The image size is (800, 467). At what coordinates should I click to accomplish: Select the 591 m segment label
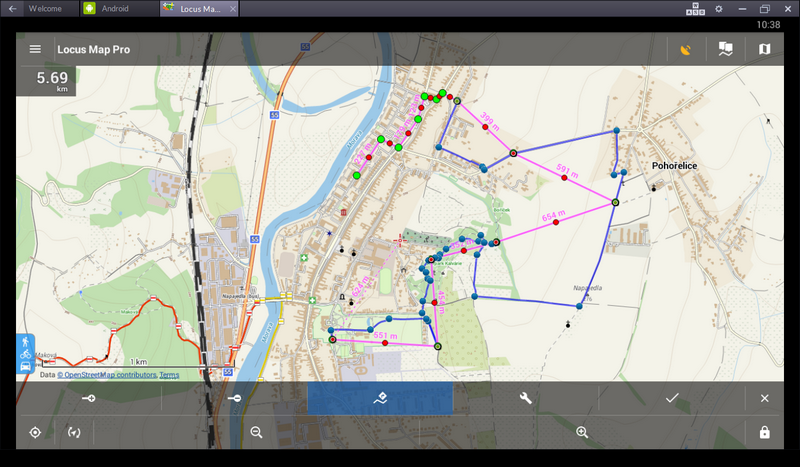click(x=567, y=170)
